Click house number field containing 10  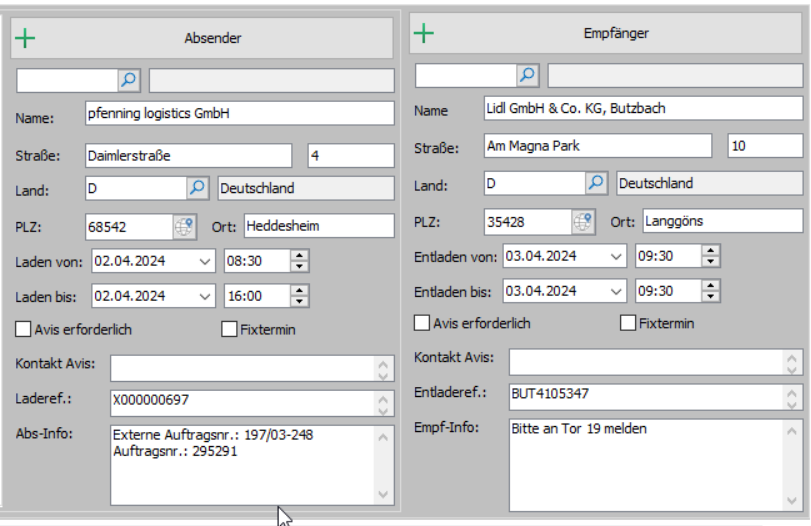[x=765, y=146]
